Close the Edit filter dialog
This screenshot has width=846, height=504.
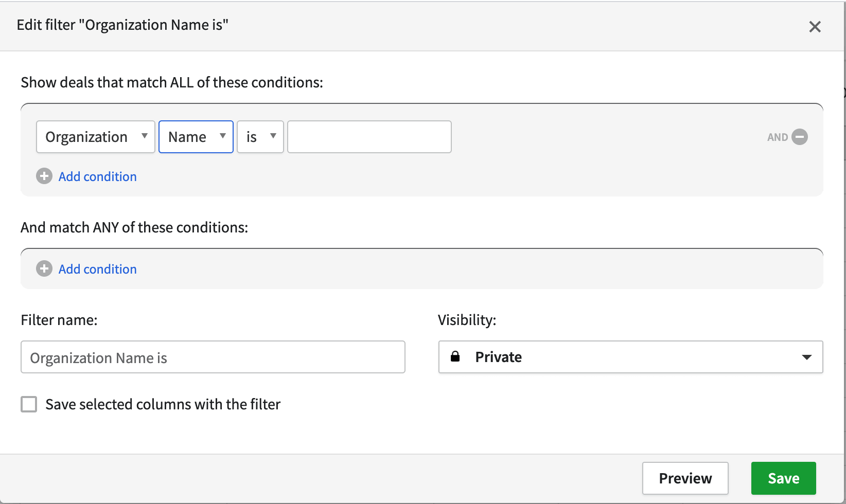point(815,27)
